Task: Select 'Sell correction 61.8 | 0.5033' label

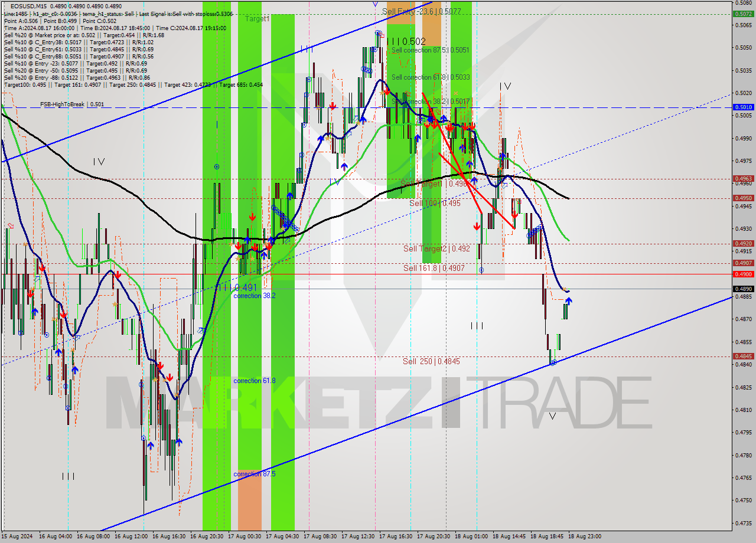Action: [431, 77]
